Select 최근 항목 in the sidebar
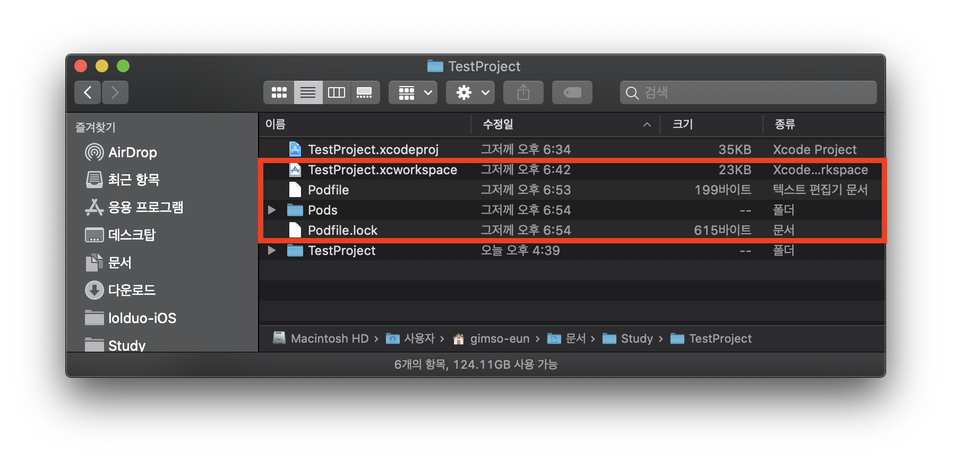This screenshot has height=458, width=980. pos(123,180)
